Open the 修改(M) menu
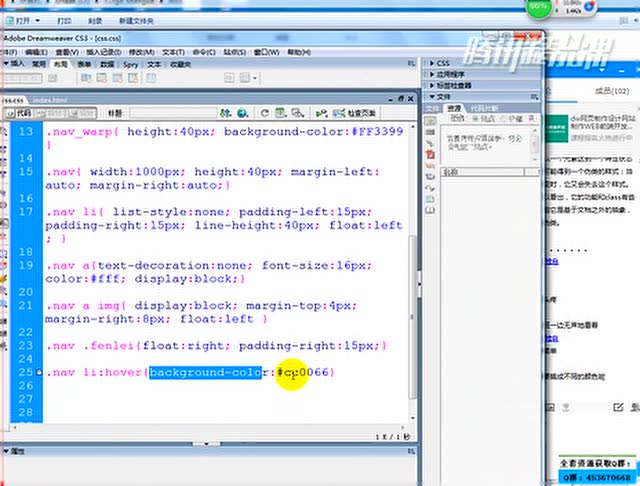640x486 pixels. 141,52
